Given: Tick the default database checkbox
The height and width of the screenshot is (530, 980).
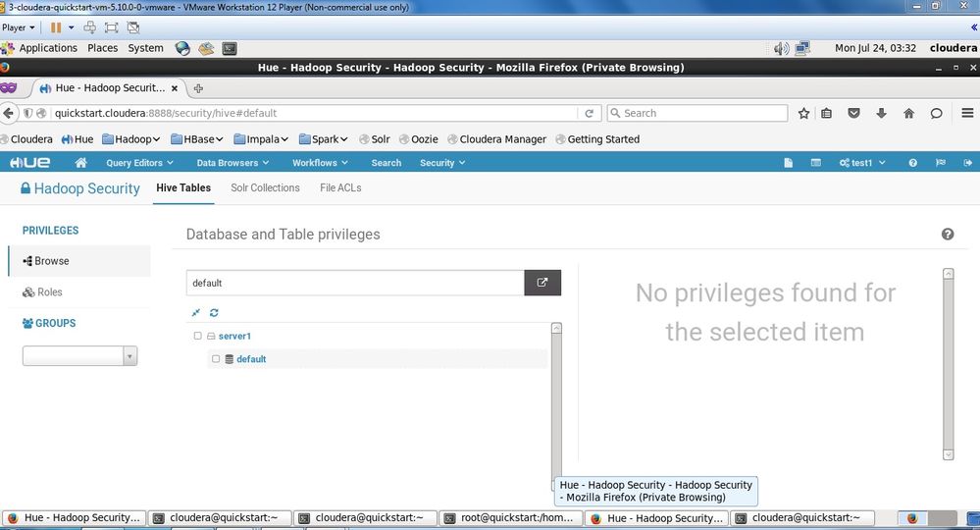Looking at the screenshot, I should [216, 359].
